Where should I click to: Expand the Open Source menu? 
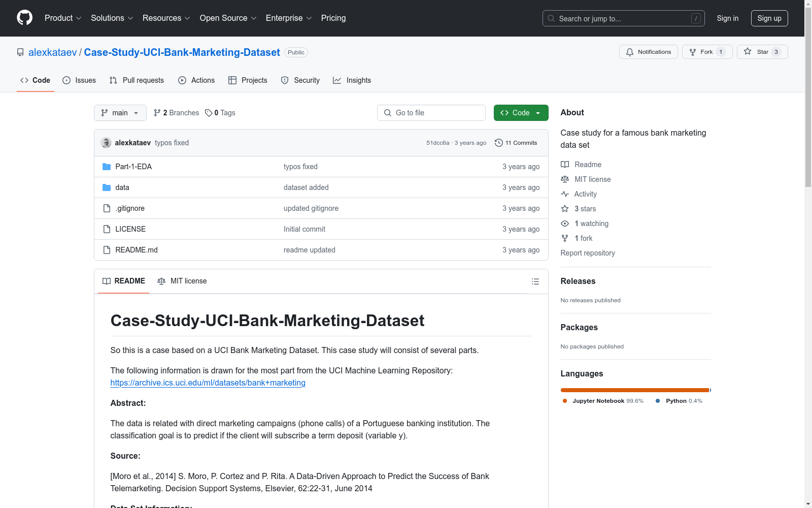tap(228, 18)
